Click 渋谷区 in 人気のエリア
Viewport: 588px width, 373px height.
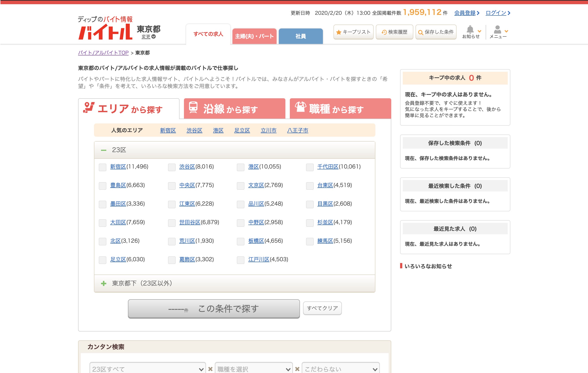(x=194, y=131)
